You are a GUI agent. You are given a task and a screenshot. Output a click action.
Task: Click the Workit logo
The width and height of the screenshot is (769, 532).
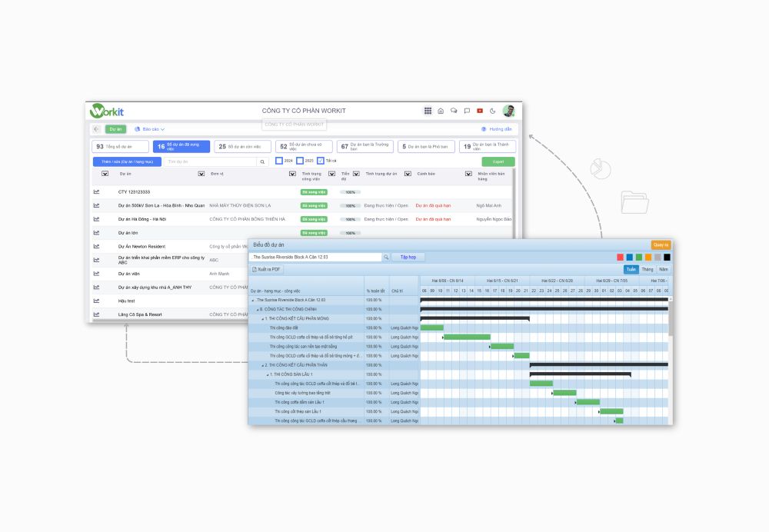coord(107,111)
